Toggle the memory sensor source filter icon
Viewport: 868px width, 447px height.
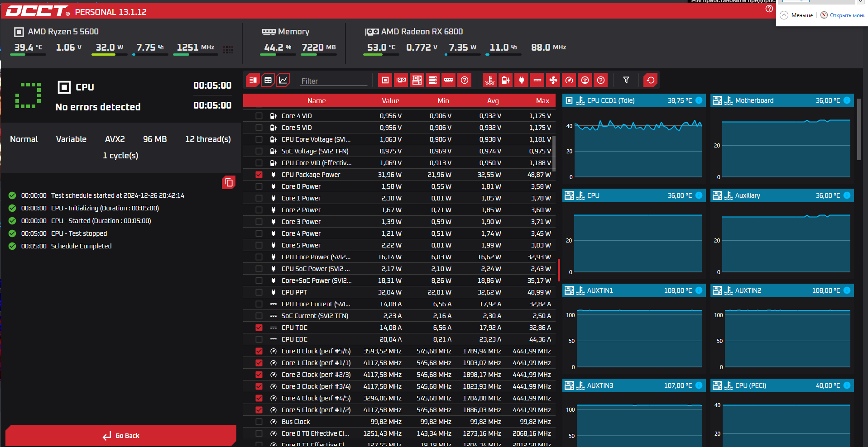[x=449, y=80]
